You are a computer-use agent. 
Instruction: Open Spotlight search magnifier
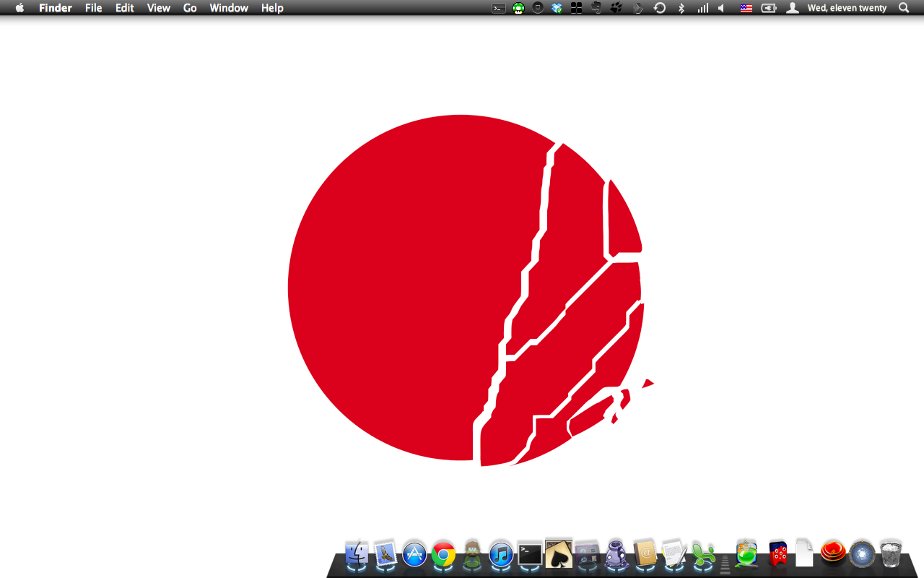[x=904, y=8]
